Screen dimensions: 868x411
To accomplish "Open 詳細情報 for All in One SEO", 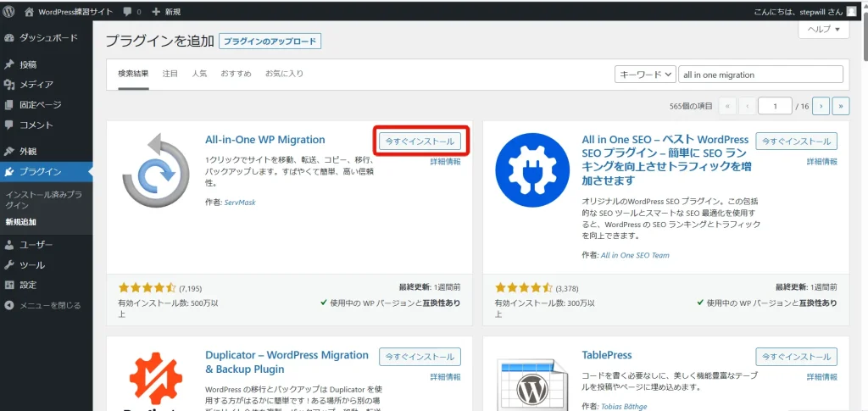I will pos(822,162).
